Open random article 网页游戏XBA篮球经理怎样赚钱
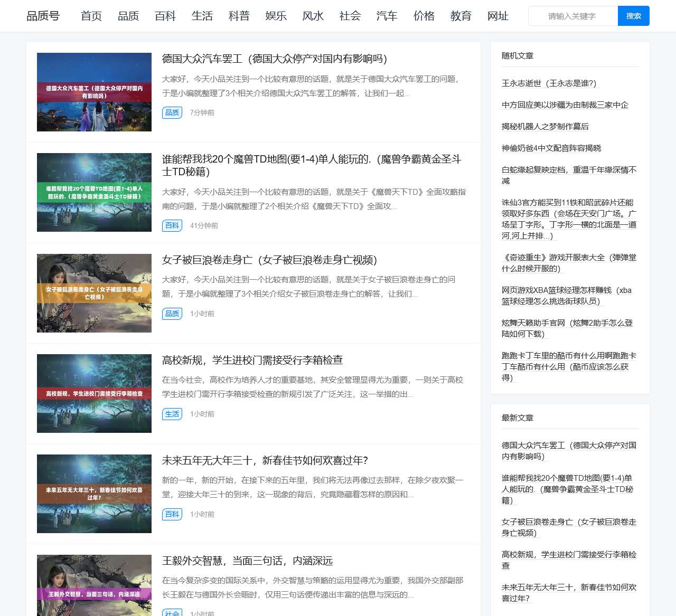The image size is (676, 616). 567,296
